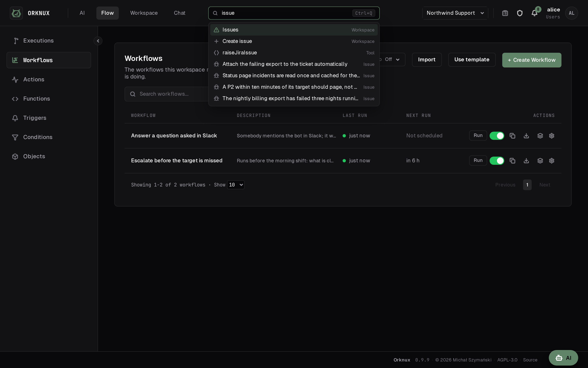The width and height of the screenshot is (588, 368).
Task: Select the raiseJiraIssue tool result
Action: (x=294, y=53)
